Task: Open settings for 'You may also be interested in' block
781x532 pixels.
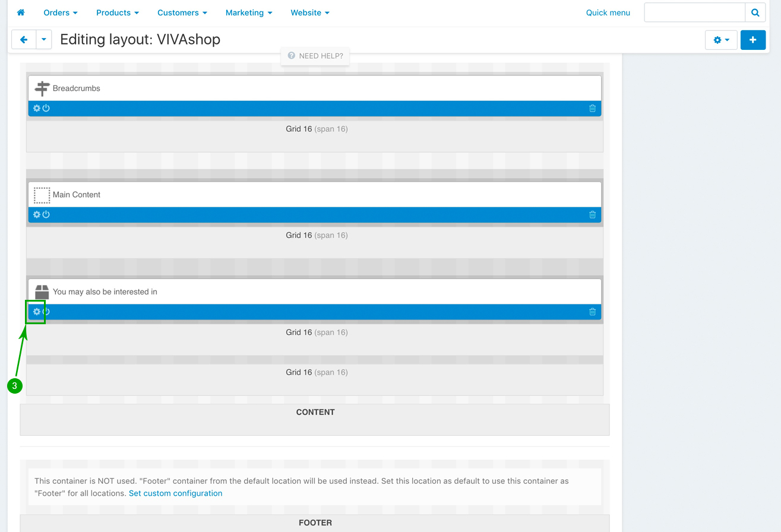Action: pos(37,312)
